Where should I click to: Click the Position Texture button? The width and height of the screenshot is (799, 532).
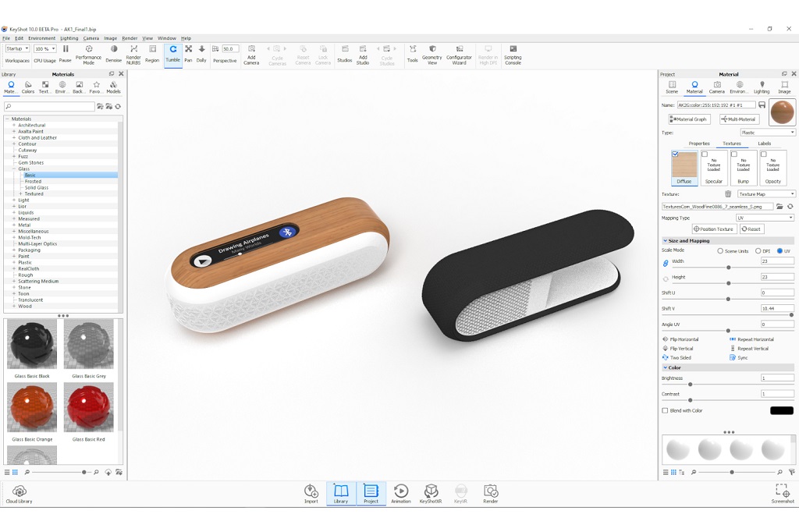714,229
